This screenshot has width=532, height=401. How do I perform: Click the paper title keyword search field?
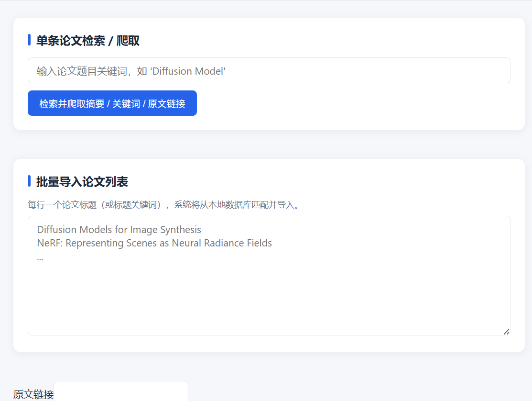[269, 71]
